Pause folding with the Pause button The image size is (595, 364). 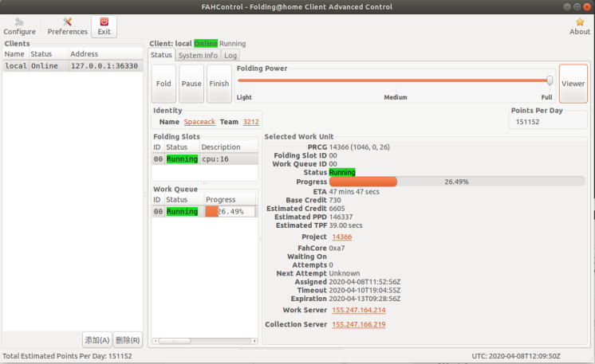pos(191,84)
